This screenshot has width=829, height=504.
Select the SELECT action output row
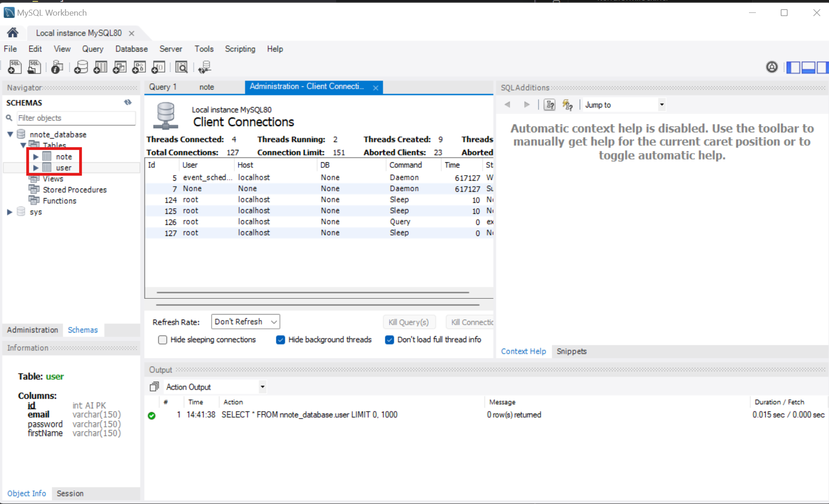[x=486, y=415]
